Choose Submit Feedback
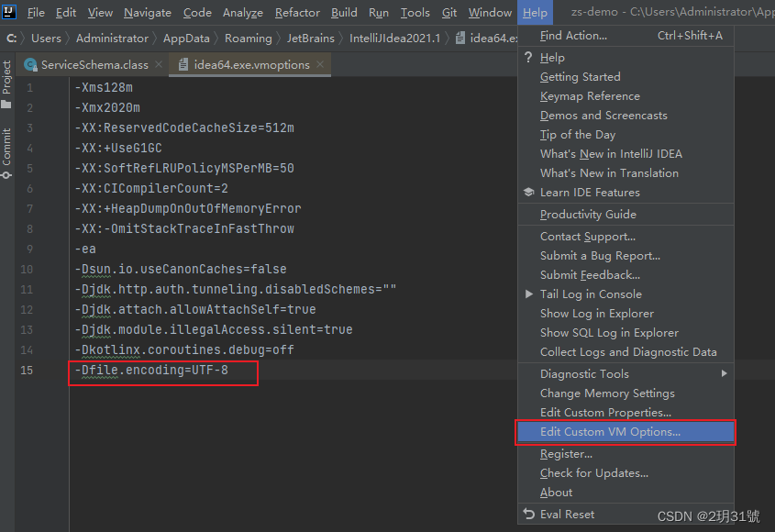Viewport: 775px width, 532px height. tap(626, 275)
